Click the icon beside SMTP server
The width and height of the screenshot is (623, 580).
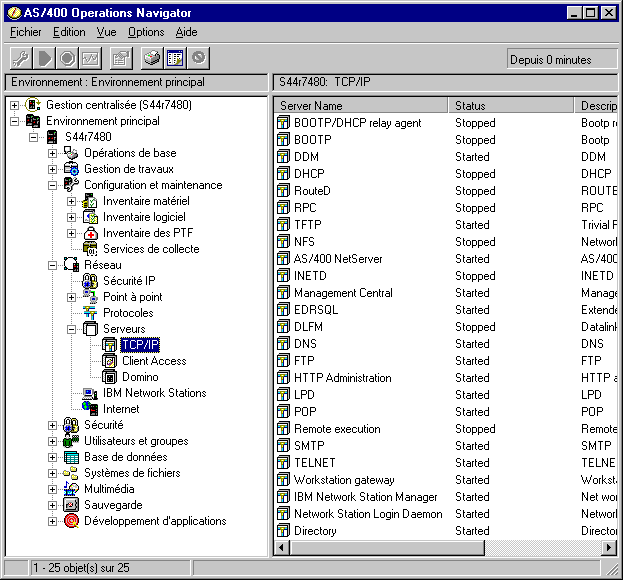point(283,446)
